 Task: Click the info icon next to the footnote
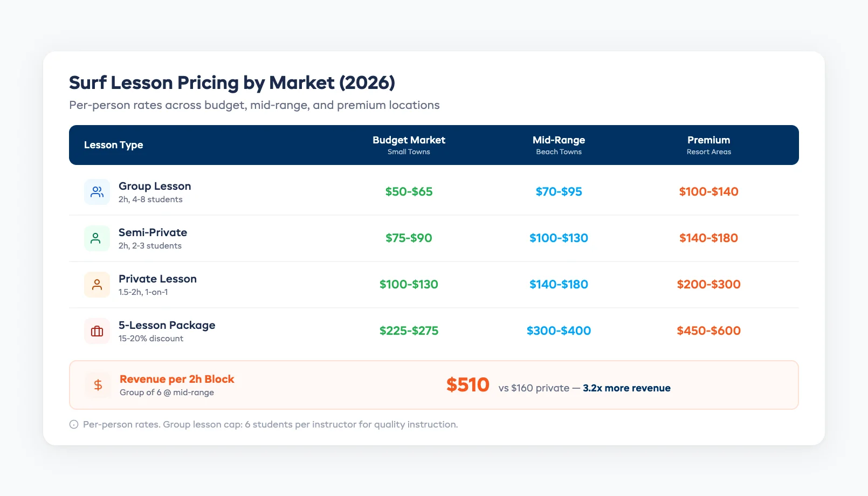pyautogui.click(x=73, y=424)
